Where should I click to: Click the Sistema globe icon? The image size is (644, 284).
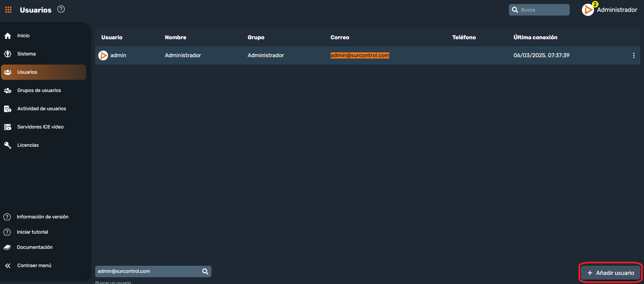point(8,54)
